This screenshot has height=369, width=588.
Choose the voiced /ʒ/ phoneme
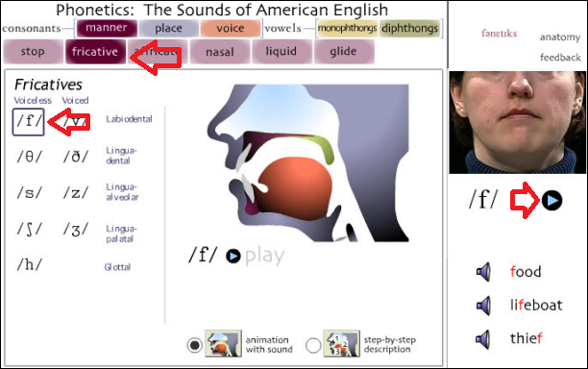click(76, 229)
